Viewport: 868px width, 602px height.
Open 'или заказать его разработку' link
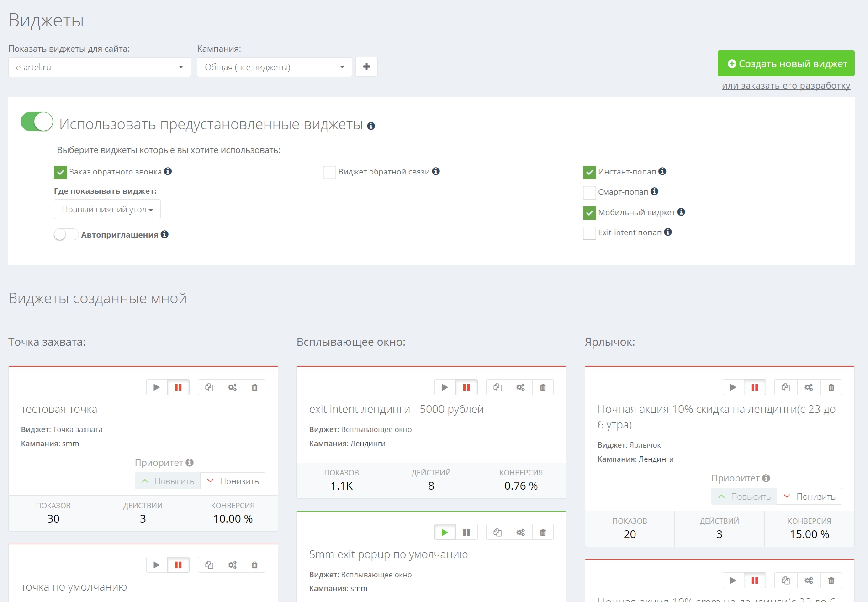pyautogui.click(x=786, y=86)
